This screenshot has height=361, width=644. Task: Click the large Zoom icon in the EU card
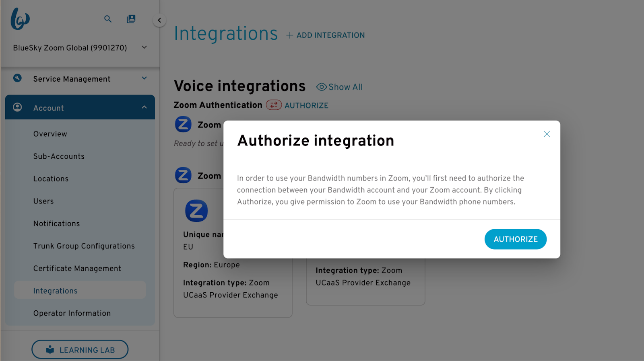[196, 211]
